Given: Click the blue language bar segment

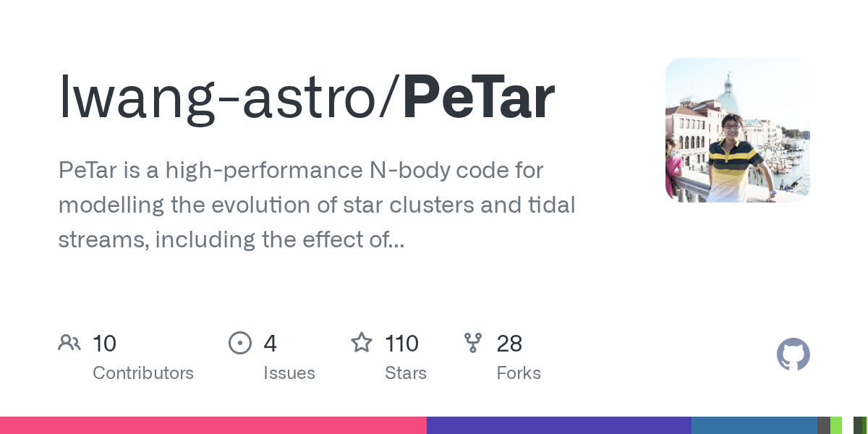Looking at the screenshot, I should (754, 425).
